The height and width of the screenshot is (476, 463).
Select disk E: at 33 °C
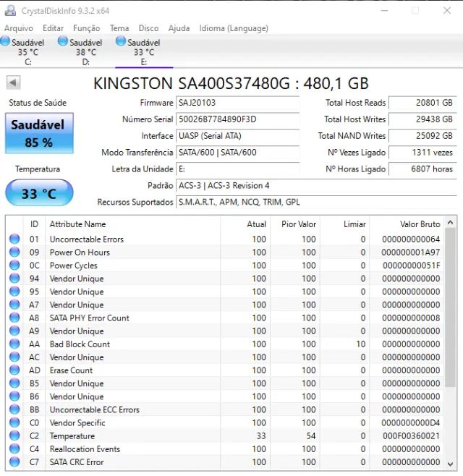pyautogui.click(x=144, y=51)
